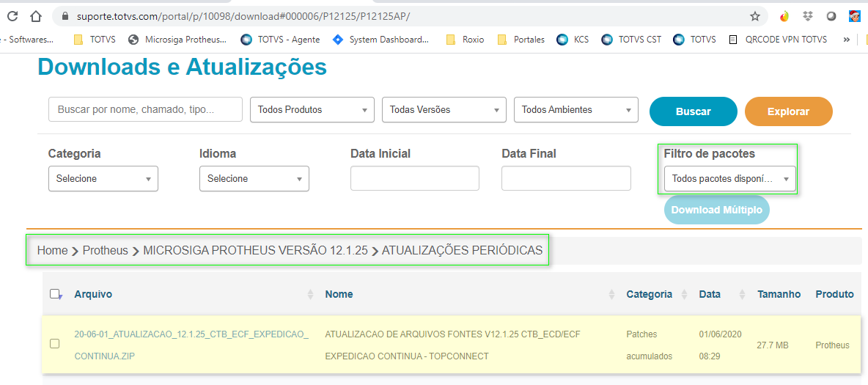This screenshot has width=868, height=385.
Task: Go to the browser home page icon
Action: coord(36,17)
